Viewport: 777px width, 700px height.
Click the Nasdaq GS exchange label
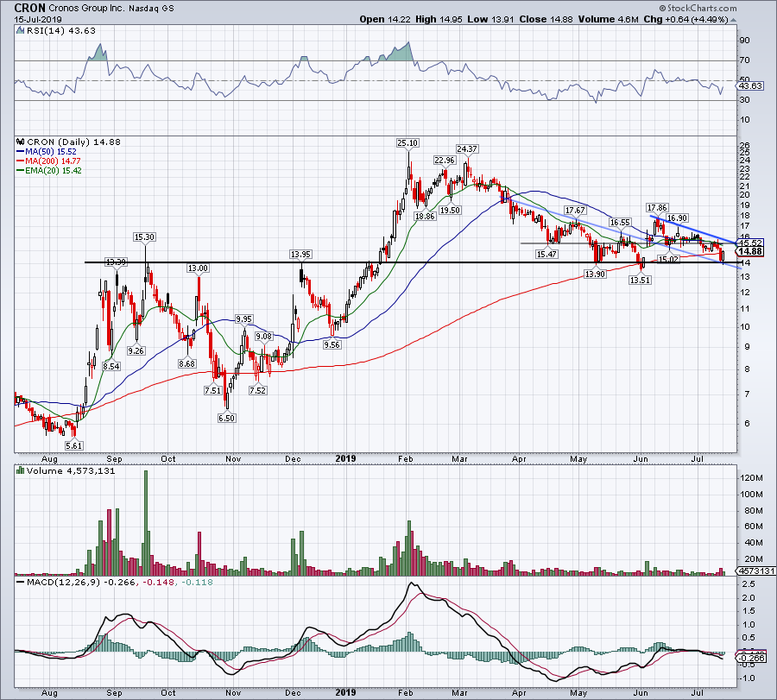click(152, 9)
